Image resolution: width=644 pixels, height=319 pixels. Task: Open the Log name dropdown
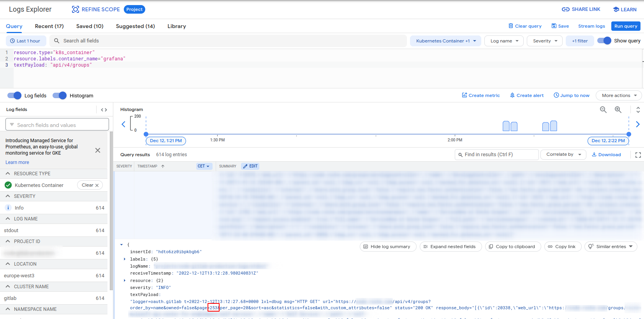tap(504, 41)
